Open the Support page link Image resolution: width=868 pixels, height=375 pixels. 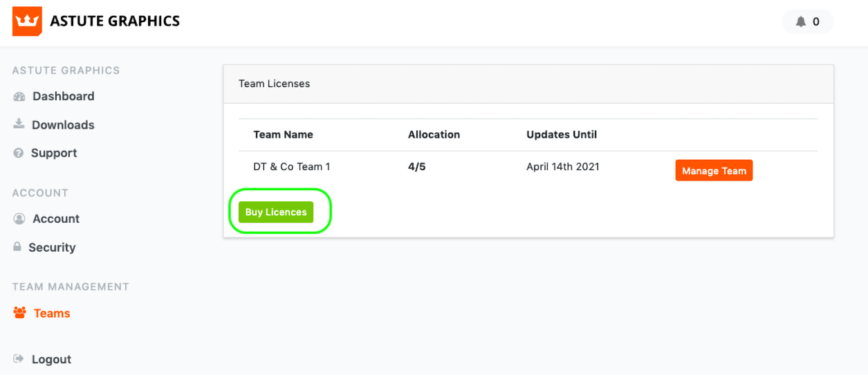point(54,153)
